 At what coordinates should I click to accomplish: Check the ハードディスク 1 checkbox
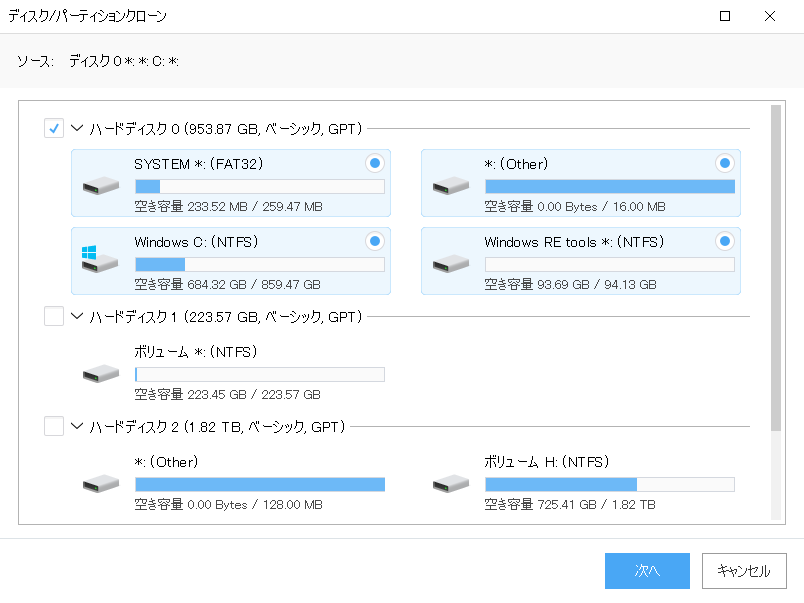(x=54, y=316)
